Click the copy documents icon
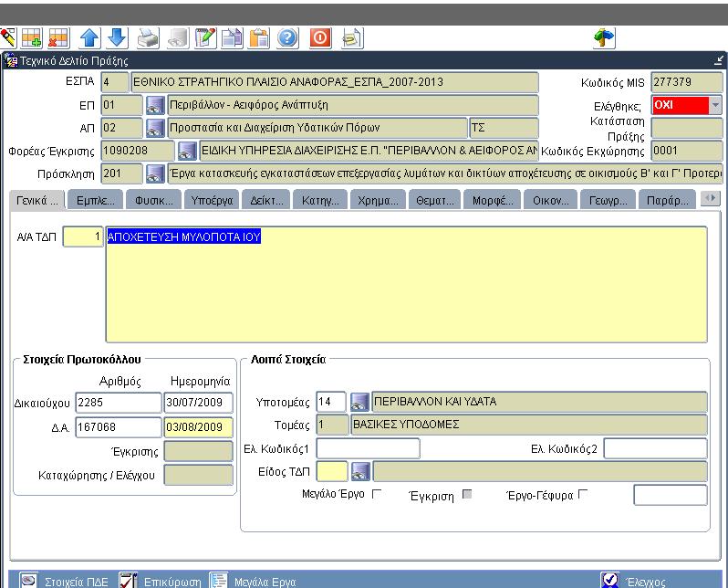 [232, 37]
